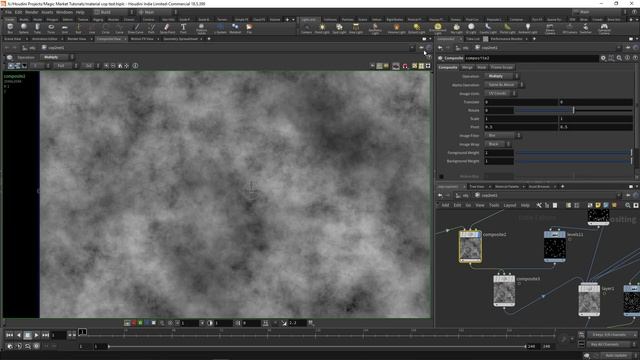Open Operation dropdown showing Multiply in parameters
Image resolution: width=640 pixels, height=360 pixels.
[x=501, y=76]
